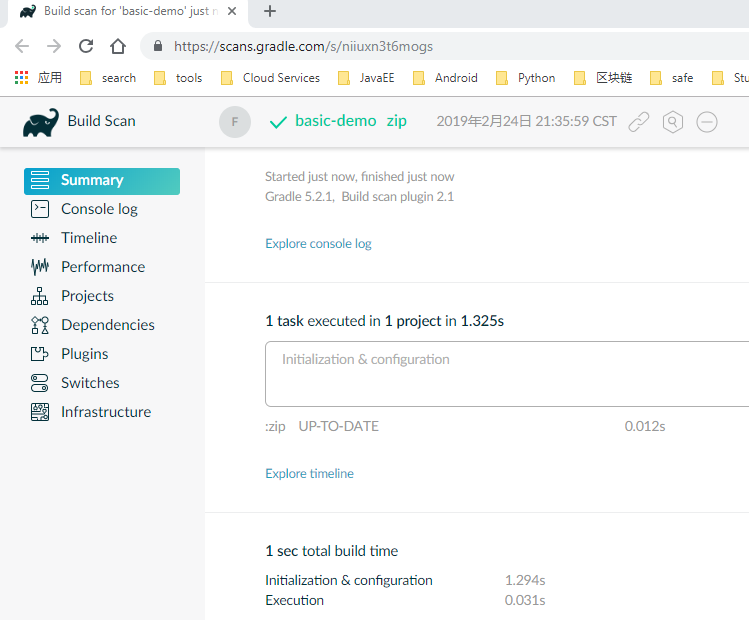Click the Switches toggle icon
Screen dimensions: 749x620
click(40, 383)
